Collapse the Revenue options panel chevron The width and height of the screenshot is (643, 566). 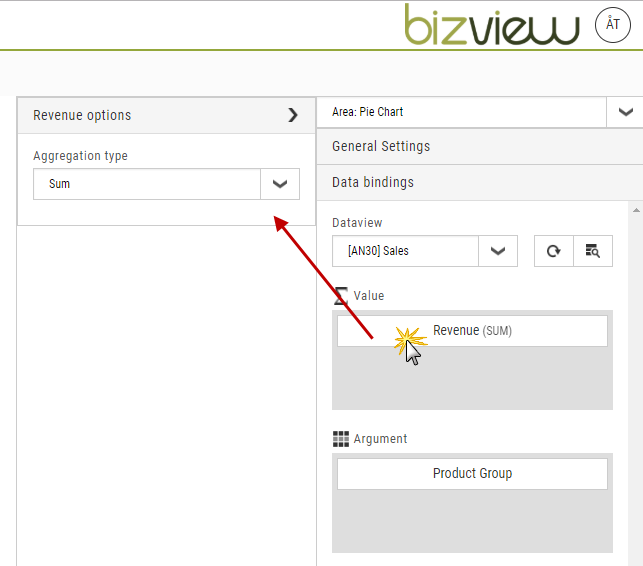pyautogui.click(x=292, y=115)
